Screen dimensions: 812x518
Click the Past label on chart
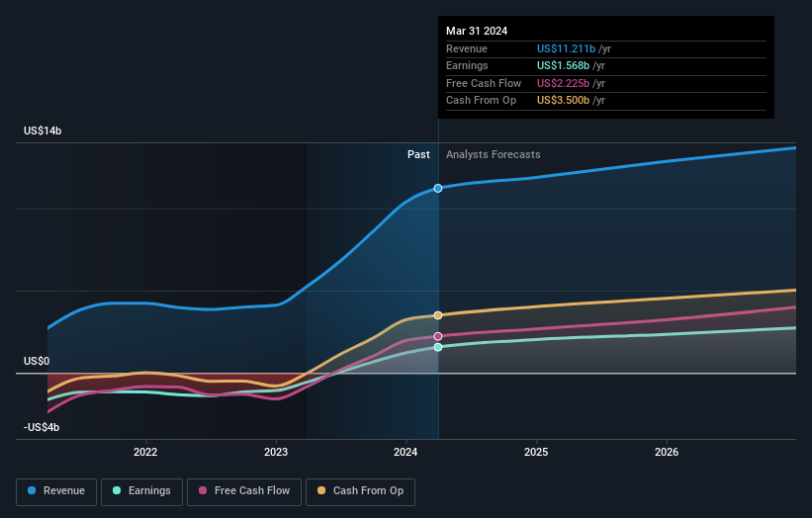(418, 155)
